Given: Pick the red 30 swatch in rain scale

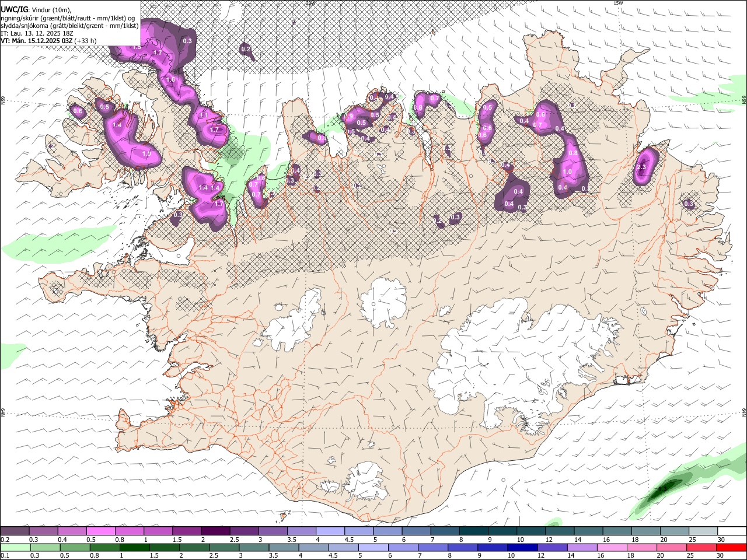Looking at the screenshot, I should point(731,547).
